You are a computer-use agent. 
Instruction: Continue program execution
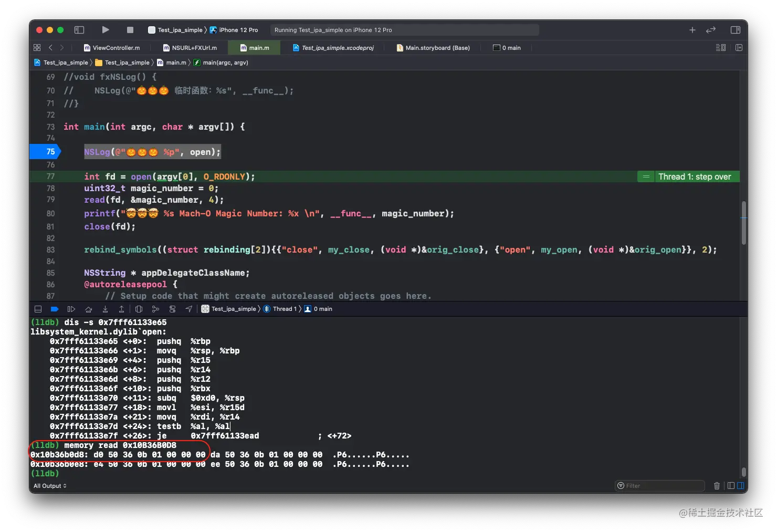(x=71, y=309)
